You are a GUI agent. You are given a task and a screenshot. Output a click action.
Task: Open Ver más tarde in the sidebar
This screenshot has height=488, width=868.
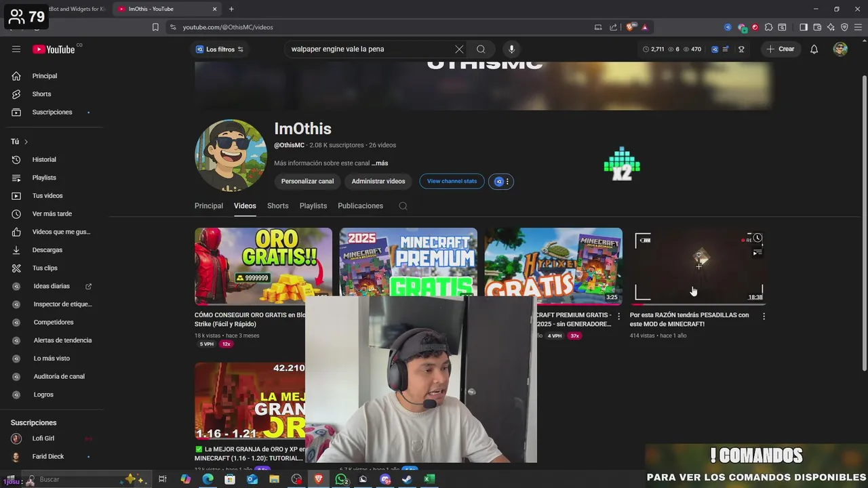(x=52, y=213)
